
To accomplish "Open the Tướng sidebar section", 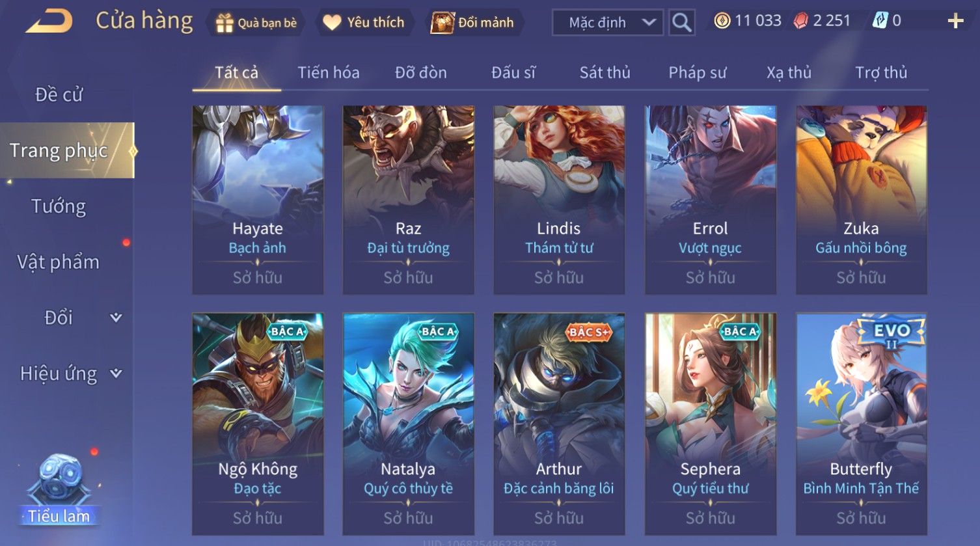I will point(59,206).
